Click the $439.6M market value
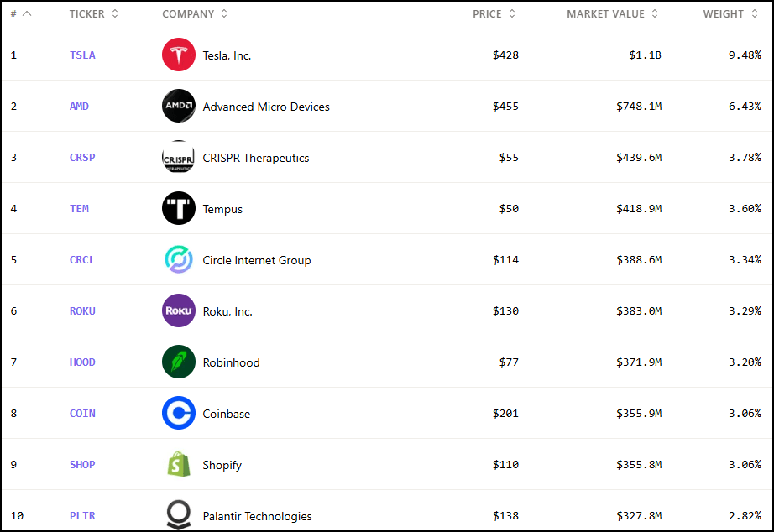Image resolution: width=774 pixels, height=532 pixels. 639,158
